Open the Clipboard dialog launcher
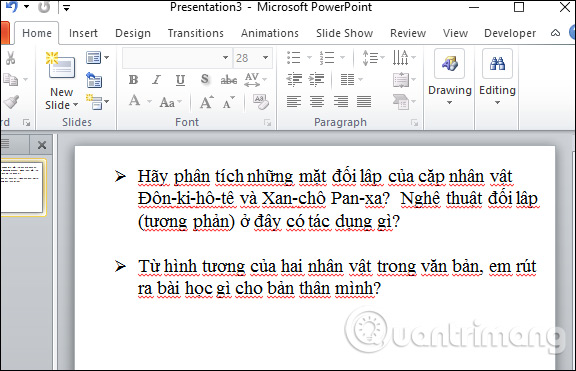Screen dimensions: 576x371 point(26,122)
